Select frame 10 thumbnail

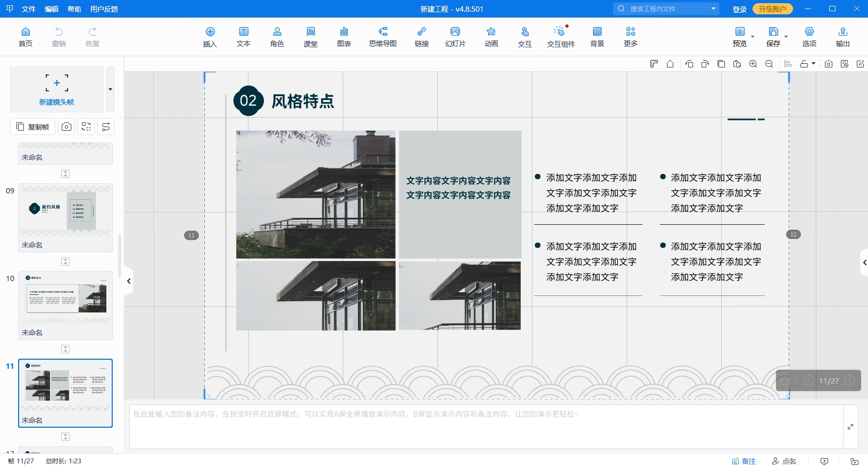click(x=65, y=300)
